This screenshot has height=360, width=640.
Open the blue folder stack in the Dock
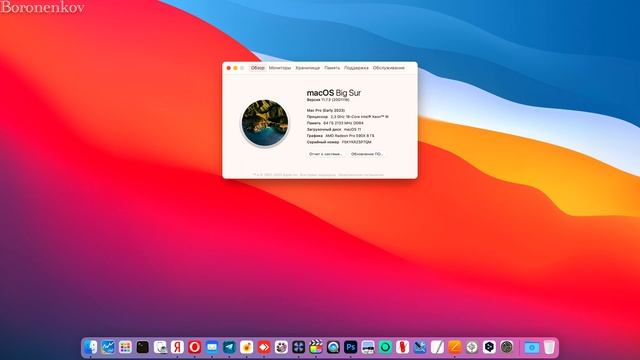point(531,347)
